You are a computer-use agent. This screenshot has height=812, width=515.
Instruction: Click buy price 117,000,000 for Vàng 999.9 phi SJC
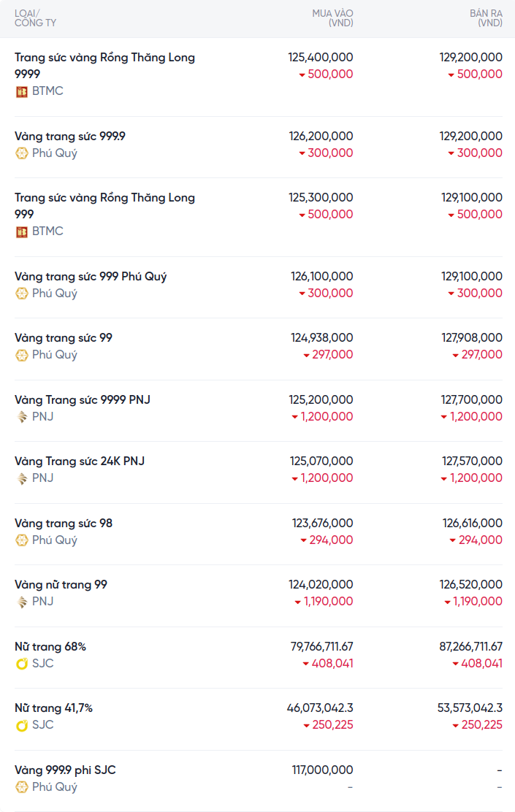click(322, 770)
